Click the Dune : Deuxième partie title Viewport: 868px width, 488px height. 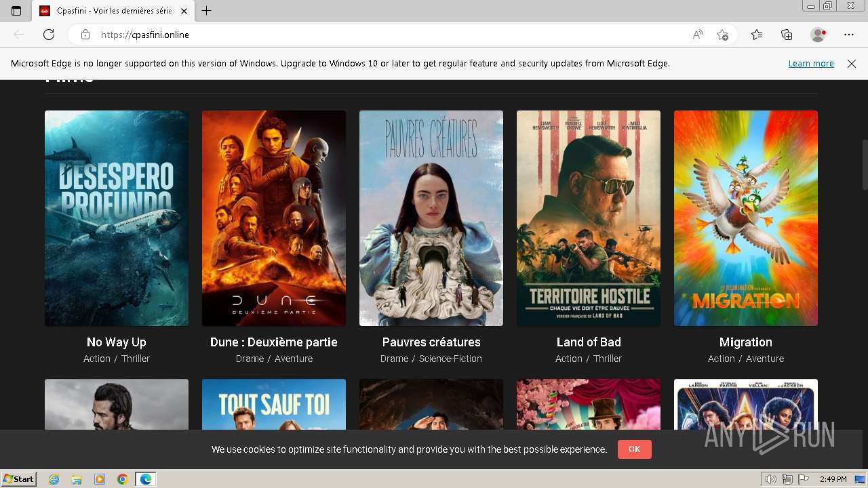click(x=274, y=342)
